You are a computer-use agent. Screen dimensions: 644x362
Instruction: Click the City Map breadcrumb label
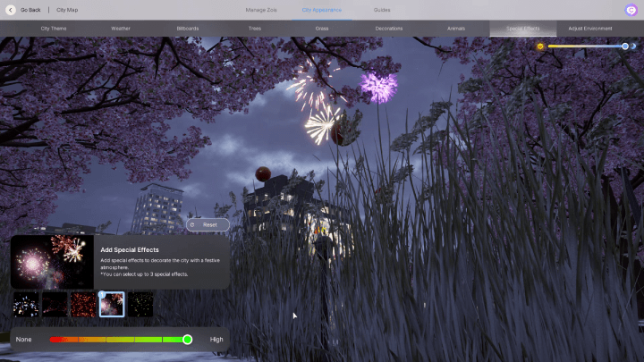point(67,9)
